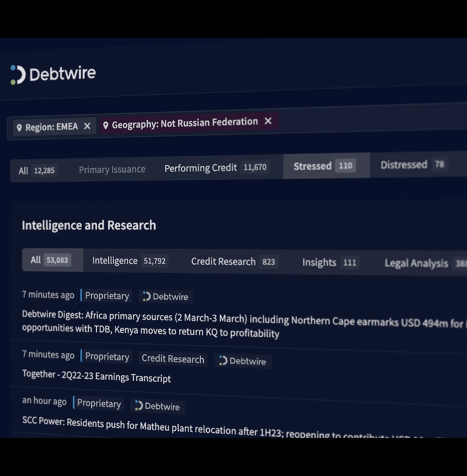Click Credit Research tag on Together Earnings item

[x=173, y=359]
